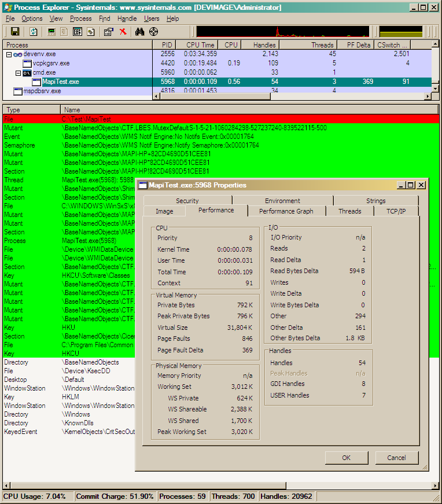Click the Save toolbar icon
This screenshot has width=442, height=504.
coord(15,31)
